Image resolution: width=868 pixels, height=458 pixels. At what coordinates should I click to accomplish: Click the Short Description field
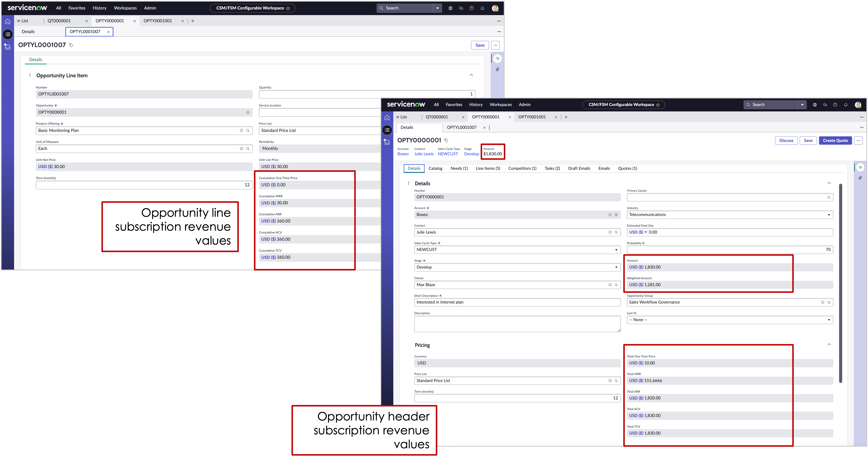517,303
